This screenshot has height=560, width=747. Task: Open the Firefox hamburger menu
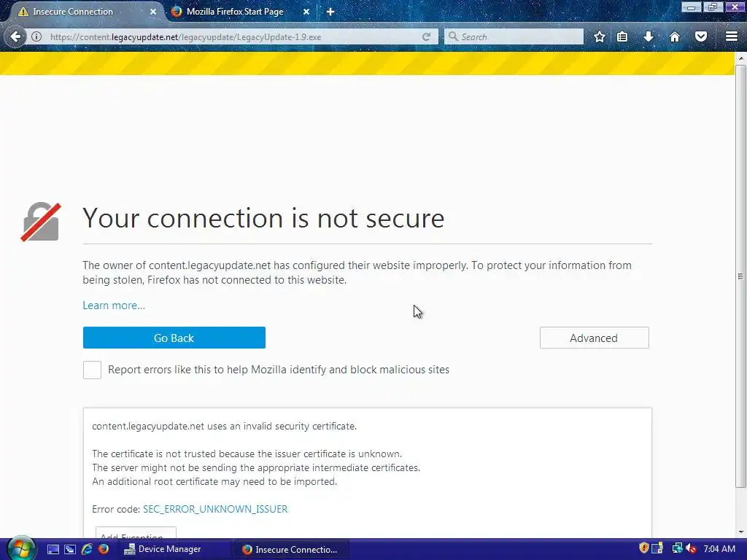(732, 36)
